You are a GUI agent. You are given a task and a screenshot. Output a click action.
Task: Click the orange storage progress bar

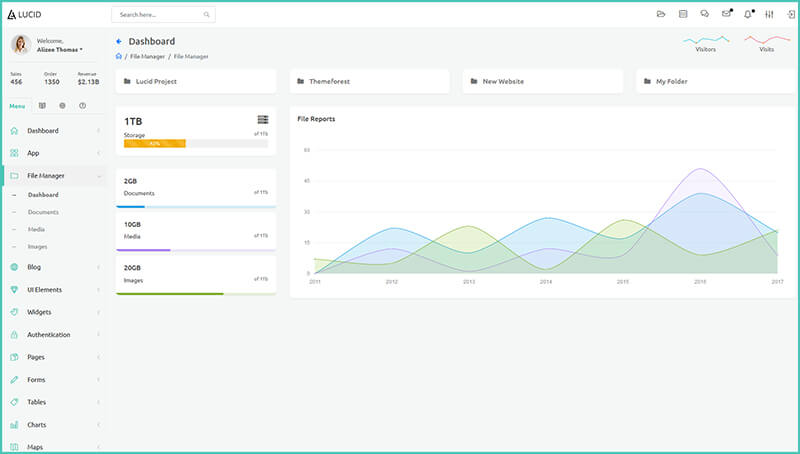coord(155,144)
